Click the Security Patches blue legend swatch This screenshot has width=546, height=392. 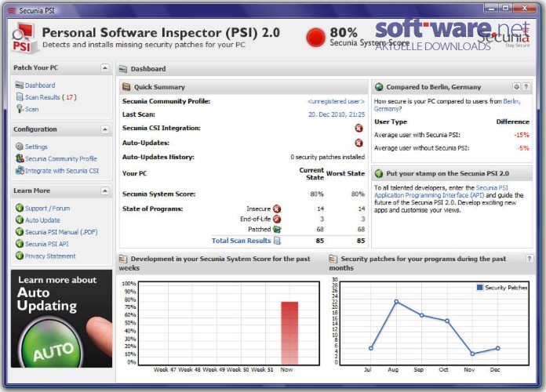coord(480,288)
